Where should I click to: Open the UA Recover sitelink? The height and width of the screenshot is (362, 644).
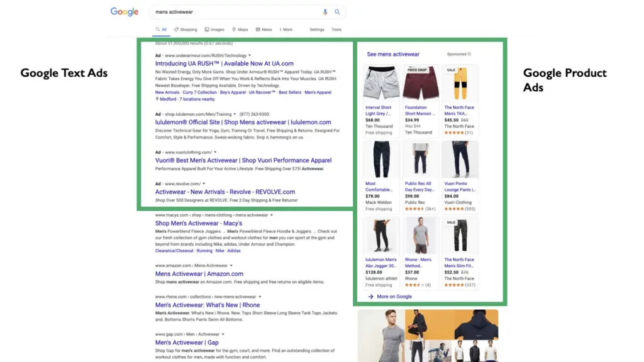(262, 92)
